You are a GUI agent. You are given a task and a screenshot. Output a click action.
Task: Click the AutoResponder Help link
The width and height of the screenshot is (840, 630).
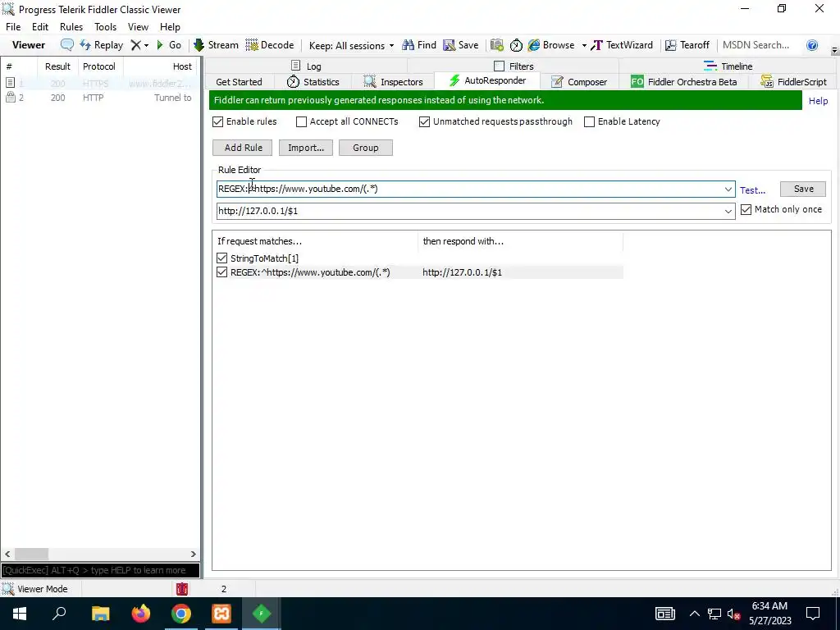pyautogui.click(x=818, y=101)
